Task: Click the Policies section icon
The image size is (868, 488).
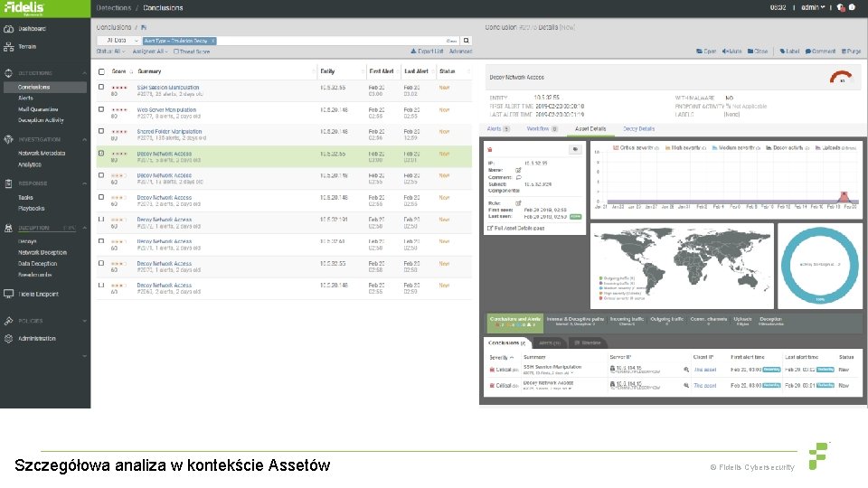Action: [x=8, y=321]
